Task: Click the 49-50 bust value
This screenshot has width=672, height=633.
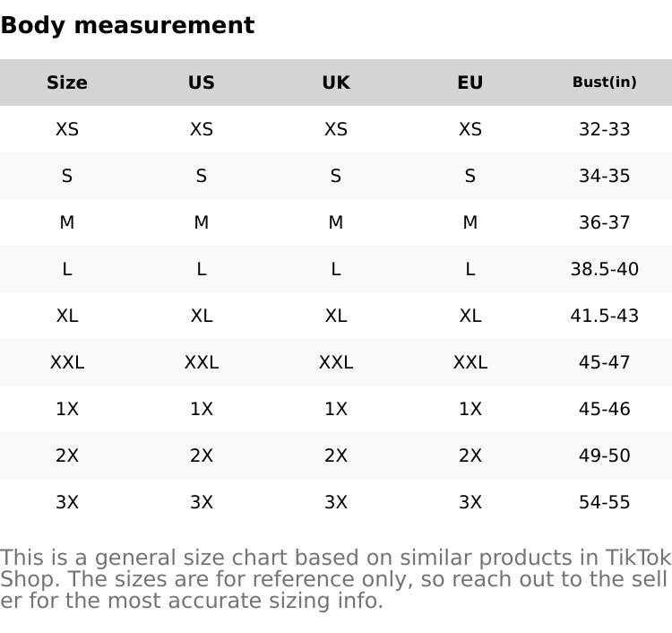Action: click(605, 455)
